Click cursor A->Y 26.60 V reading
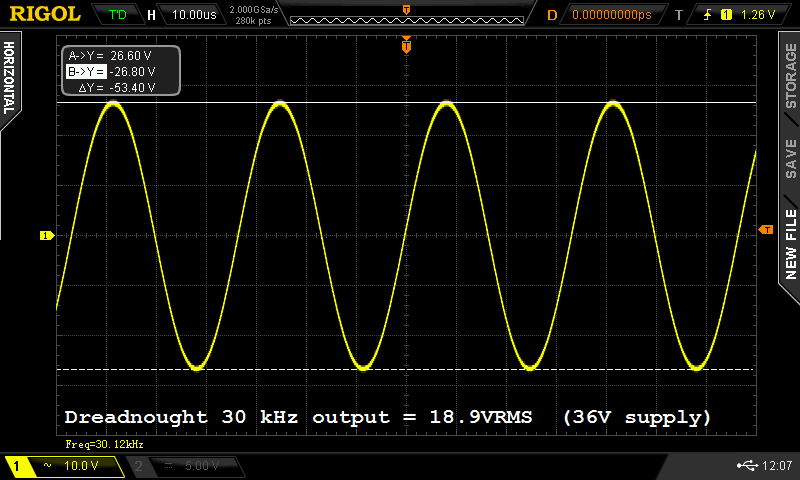This screenshot has width=800, height=480. 110,56
